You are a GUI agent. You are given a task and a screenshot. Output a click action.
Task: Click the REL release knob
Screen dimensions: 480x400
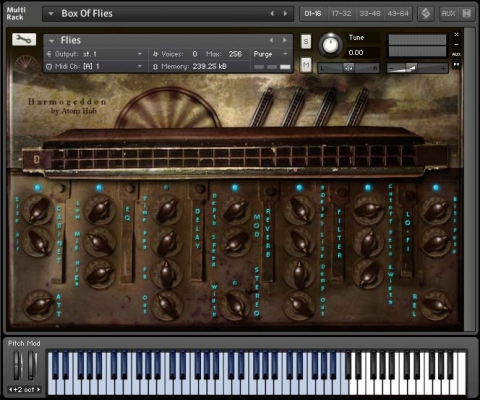pyautogui.click(x=435, y=305)
